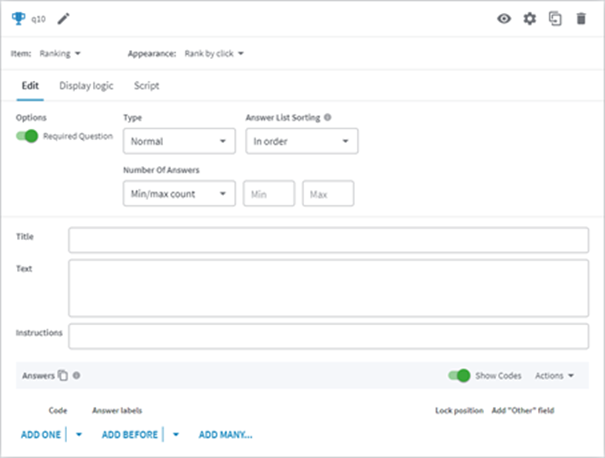
Task: Preview the question with the eye icon
Action: [504, 19]
